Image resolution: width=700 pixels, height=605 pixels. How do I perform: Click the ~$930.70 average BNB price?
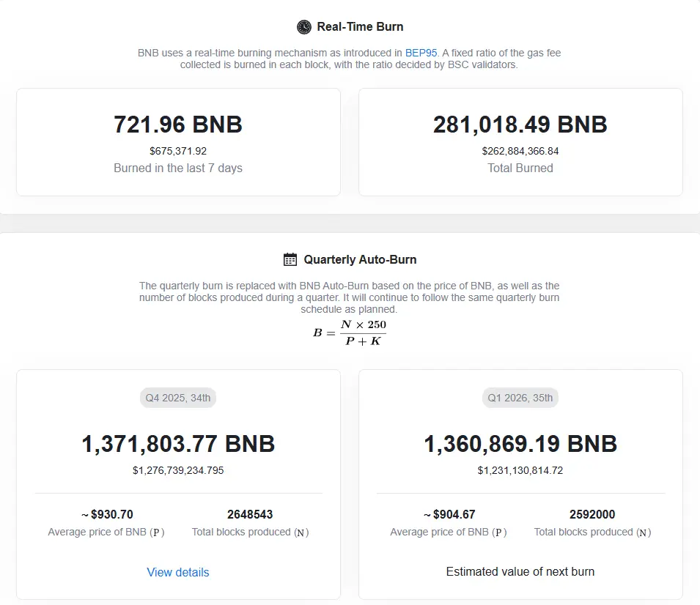[x=106, y=514]
